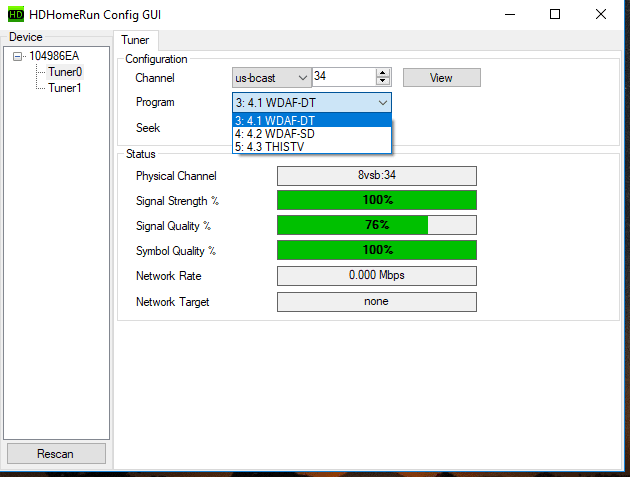Choose program 4: 4.2 WDAF-SD

coord(312,133)
